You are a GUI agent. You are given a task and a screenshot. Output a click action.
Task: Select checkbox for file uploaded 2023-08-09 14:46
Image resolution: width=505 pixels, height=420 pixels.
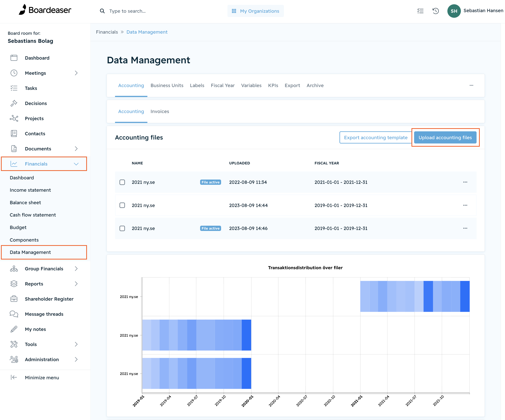(x=122, y=228)
